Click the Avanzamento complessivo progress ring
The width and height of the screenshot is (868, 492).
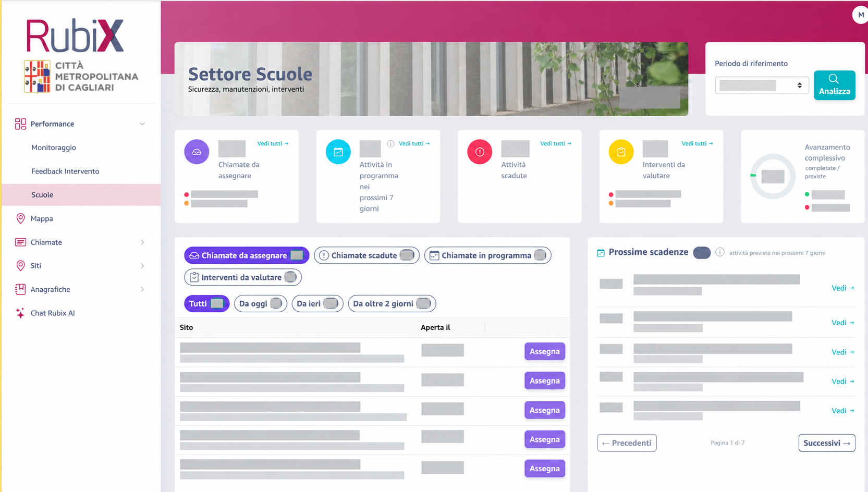coord(773,176)
